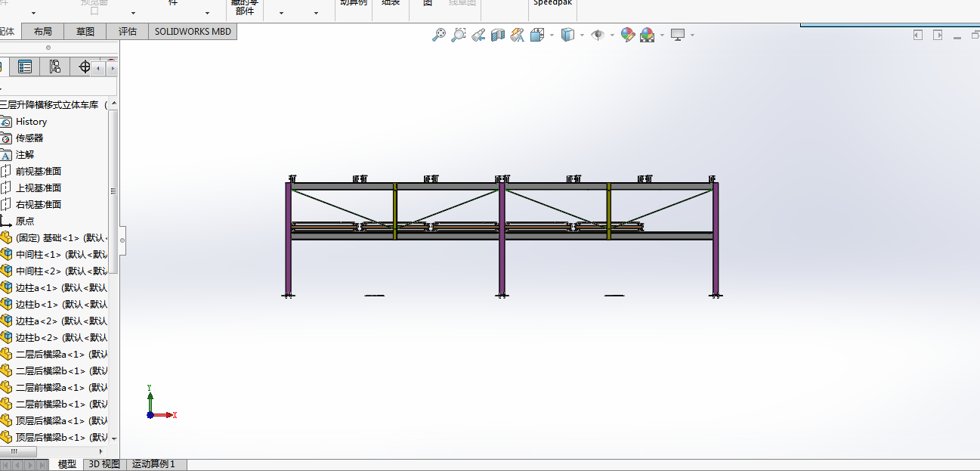Viewport: 980px width, 471px height.
Task: Open the Display Style dropdown arrow
Action: pyautogui.click(x=581, y=35)
